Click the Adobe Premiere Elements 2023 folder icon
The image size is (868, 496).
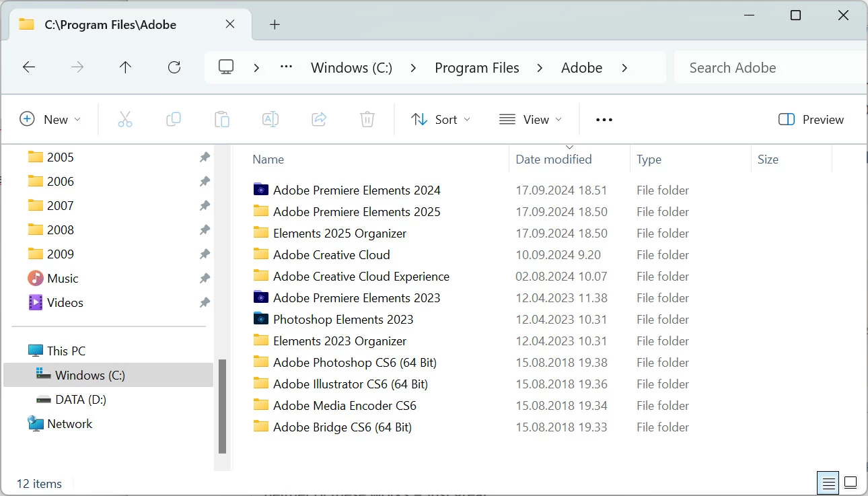click(x=261, y=297)
